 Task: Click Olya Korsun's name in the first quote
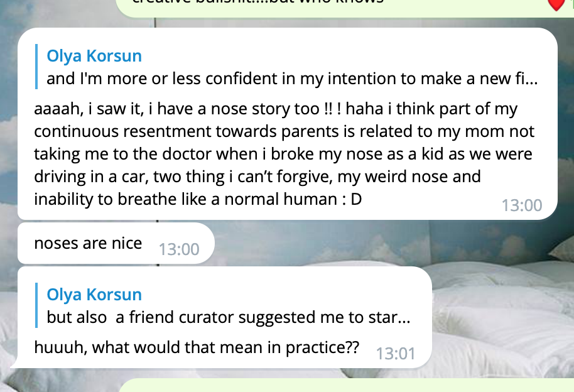tap(94, 56)
